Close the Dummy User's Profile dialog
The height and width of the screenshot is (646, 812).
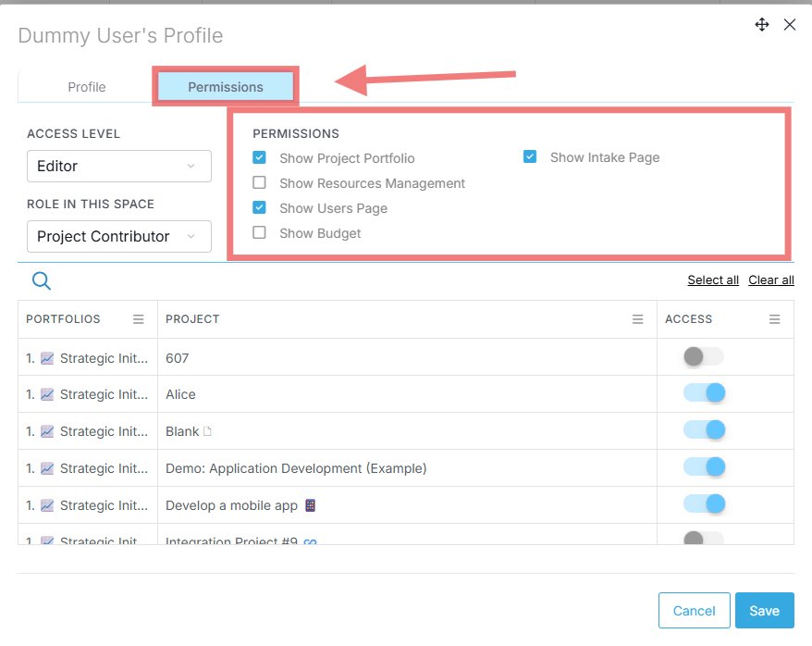pyautogui.click(x=790, y=25)
